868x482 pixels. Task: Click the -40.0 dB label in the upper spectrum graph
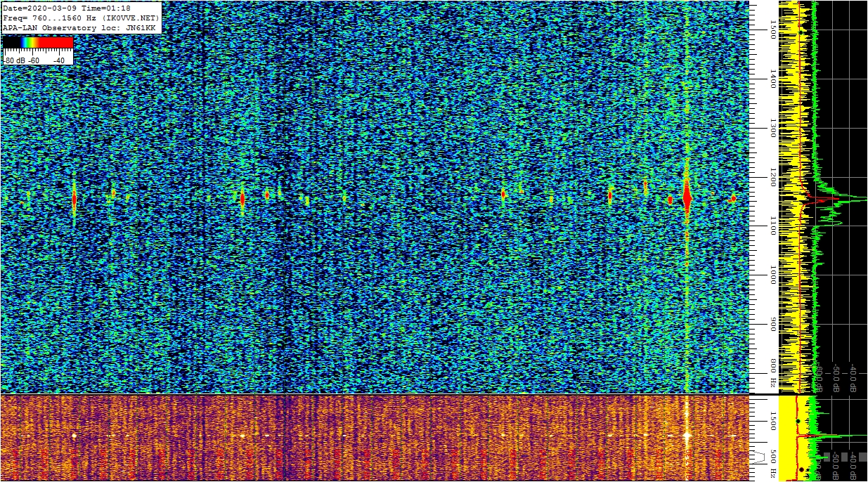pyautogui.click(x=853, y=377)
